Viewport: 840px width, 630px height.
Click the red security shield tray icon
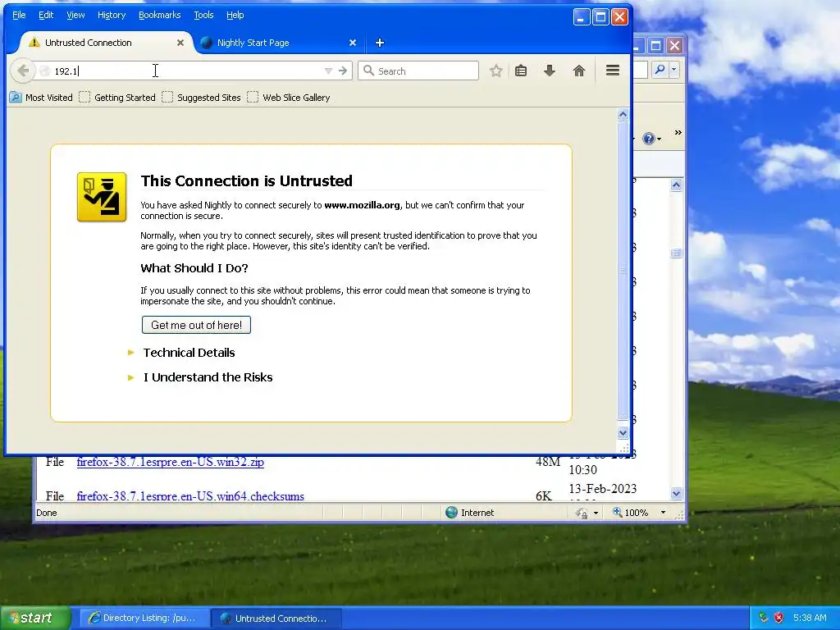(778, 618)
